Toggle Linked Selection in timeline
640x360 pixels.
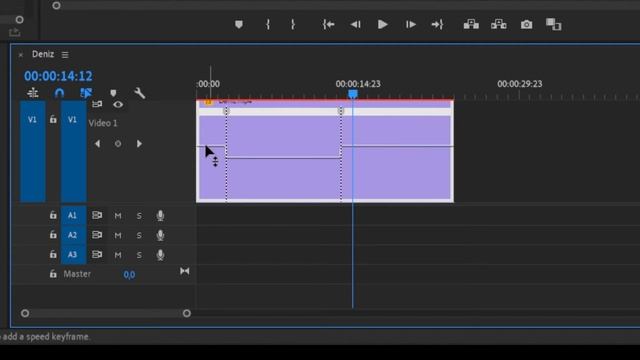point(86,93)
